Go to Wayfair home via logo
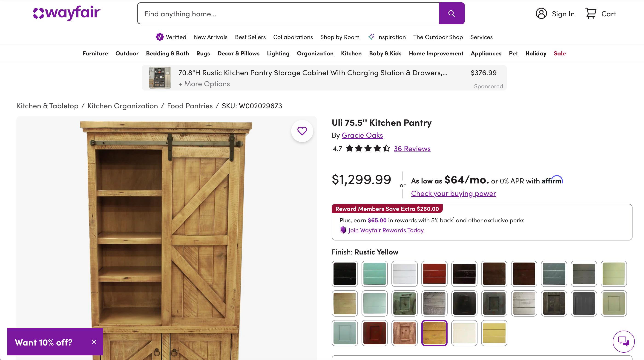The height and width of the screenshot is (360, 644). [x=67, y=13]
